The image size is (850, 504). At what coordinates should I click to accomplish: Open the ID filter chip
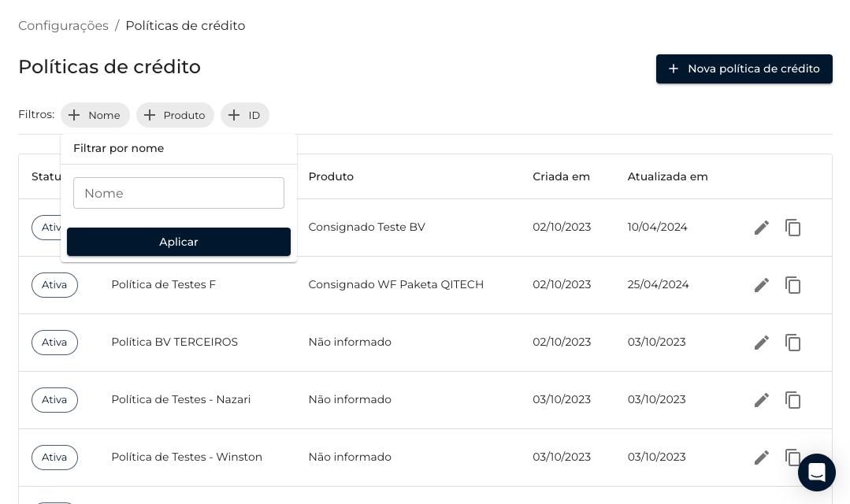tap(244, 115)
